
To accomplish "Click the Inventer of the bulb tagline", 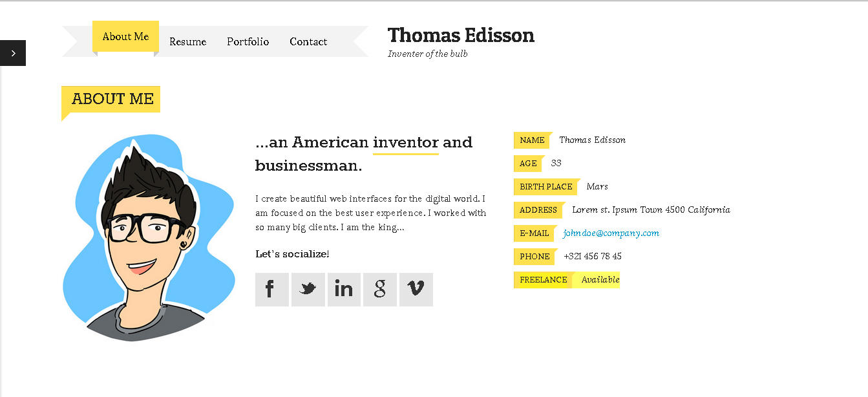I will (427, 54).
